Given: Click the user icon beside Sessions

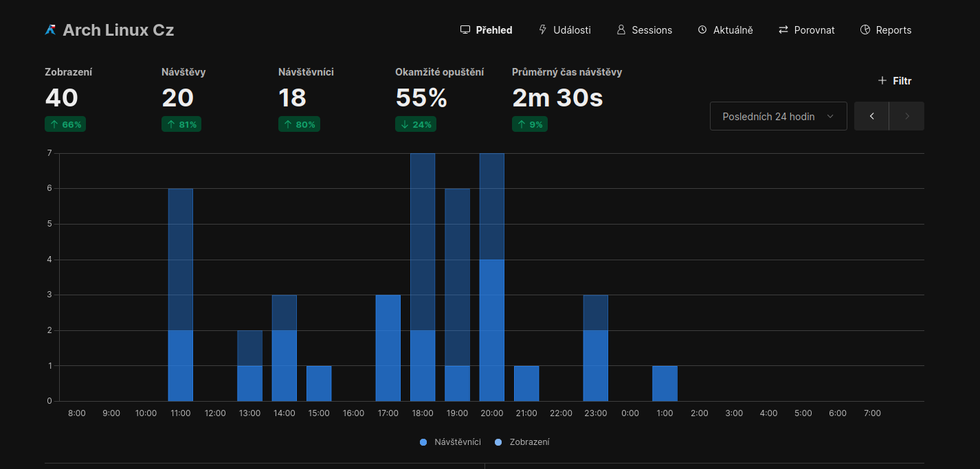Looking at the screenshot, I should pos(621,30).
